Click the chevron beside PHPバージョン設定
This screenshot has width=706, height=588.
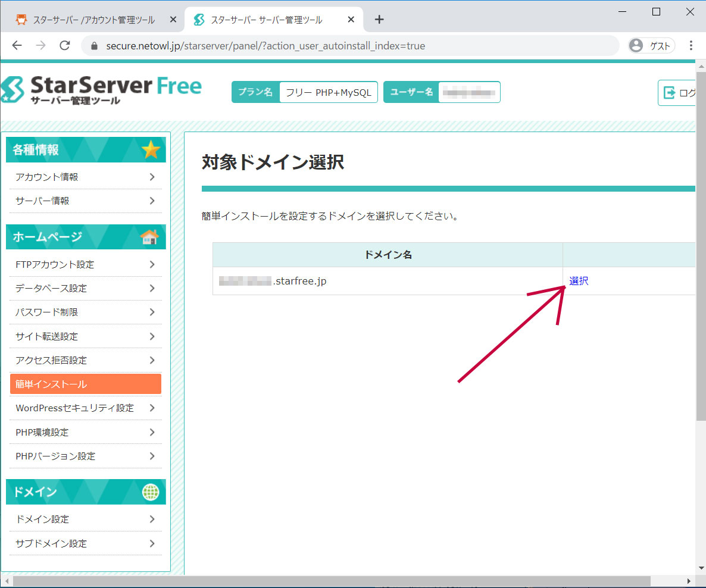tap(152, 456)
